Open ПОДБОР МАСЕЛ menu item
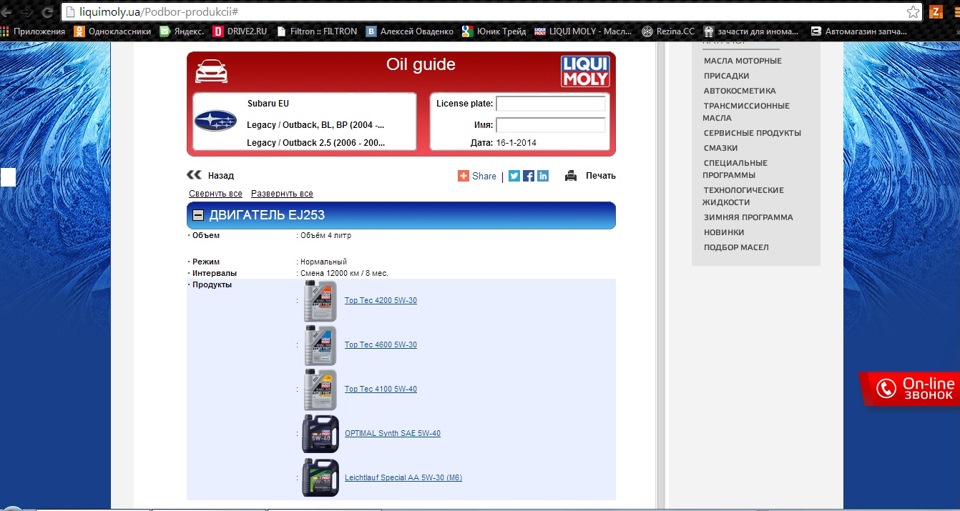The image size is (960, 511). (x=736, y=247)
